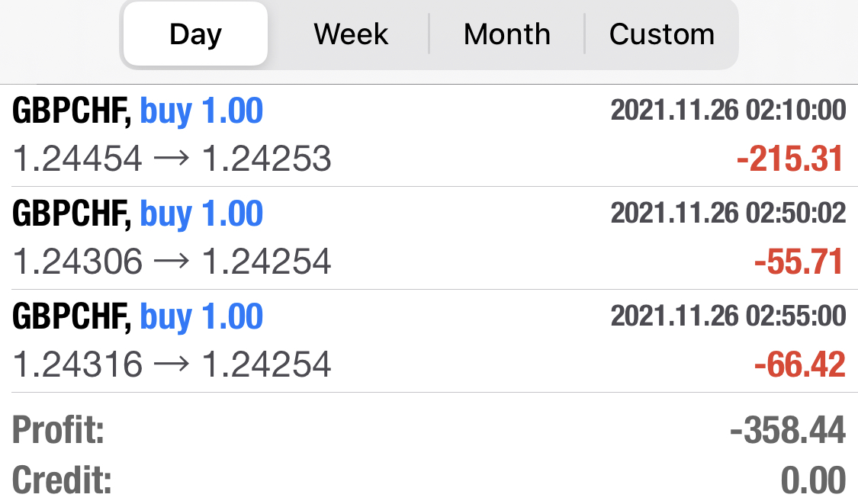Image resolution: width=858 pixels, height=504 pixels.
Task: Tap the -66.42 loss value
Action: (799, 364)
